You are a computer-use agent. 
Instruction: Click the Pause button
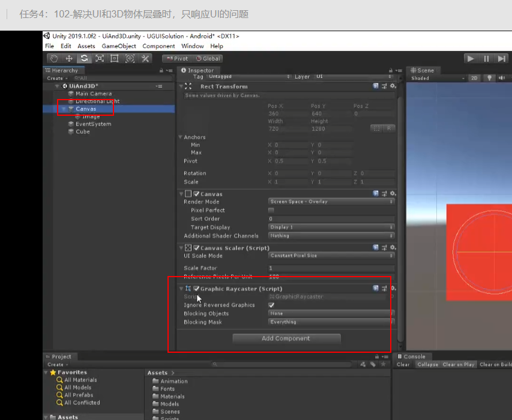(x=486, y=59)
